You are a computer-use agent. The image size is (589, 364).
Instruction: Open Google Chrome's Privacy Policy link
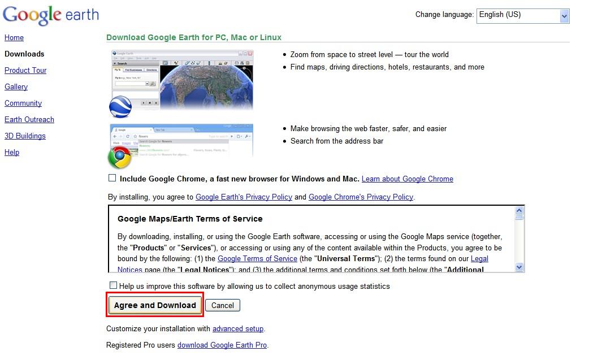[361, 197]
